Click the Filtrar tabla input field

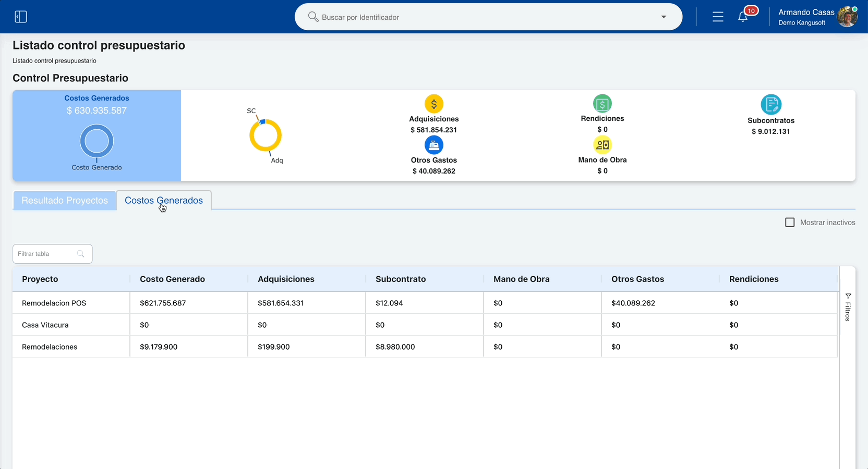[x=52, y=254]
